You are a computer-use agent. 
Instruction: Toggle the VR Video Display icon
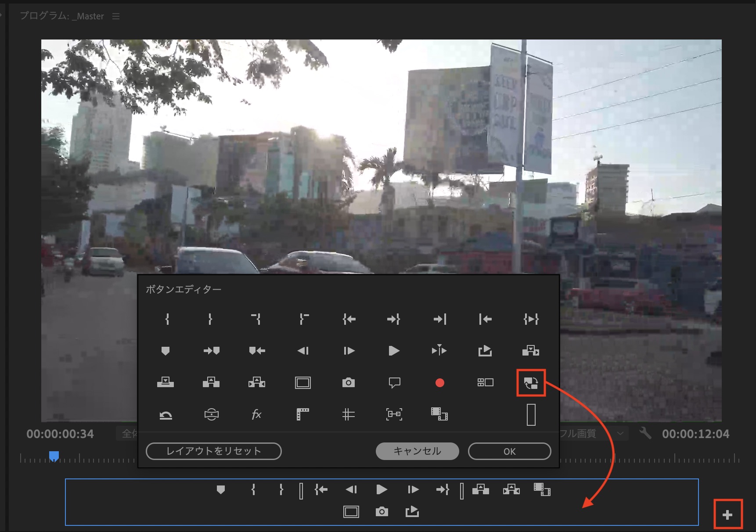tap(212, 414)
